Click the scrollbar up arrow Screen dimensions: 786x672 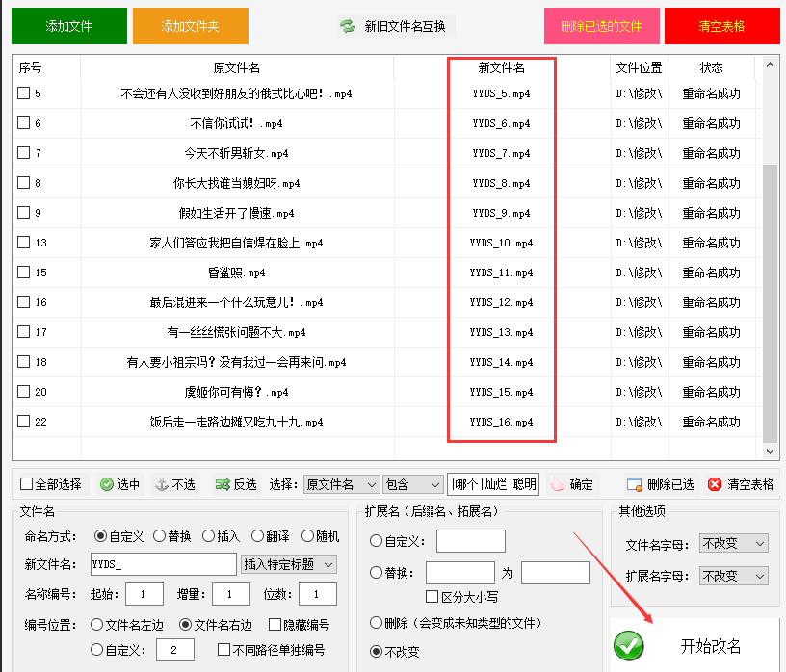[x=770, y=65]
